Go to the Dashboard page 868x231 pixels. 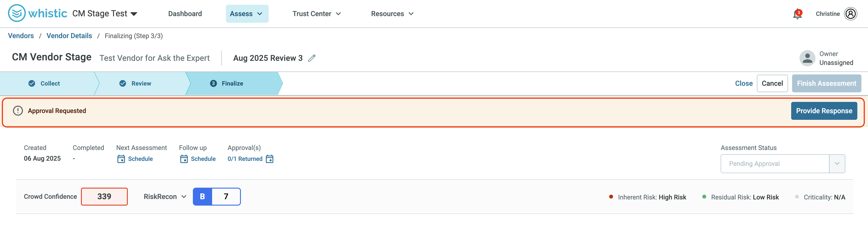coord(185,14)
